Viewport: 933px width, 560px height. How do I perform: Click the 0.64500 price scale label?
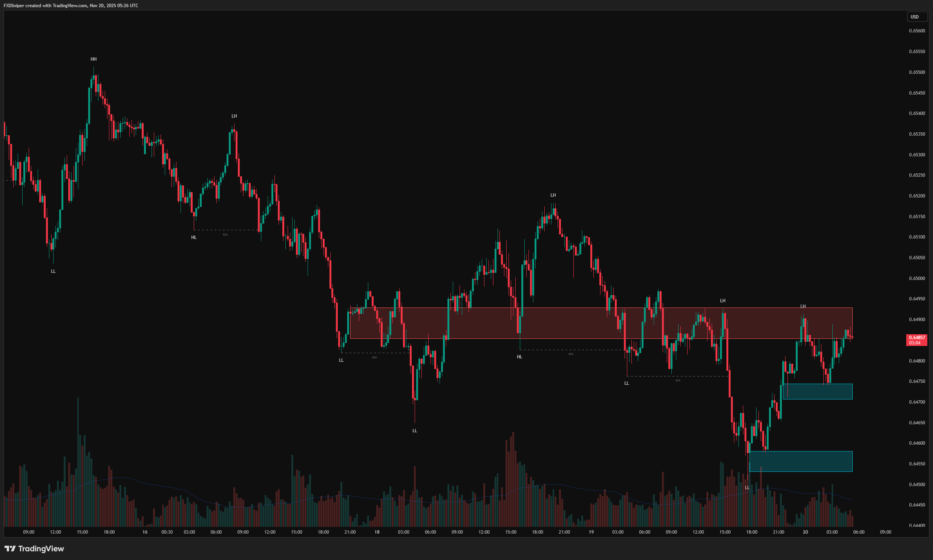(x=917, y=485)
